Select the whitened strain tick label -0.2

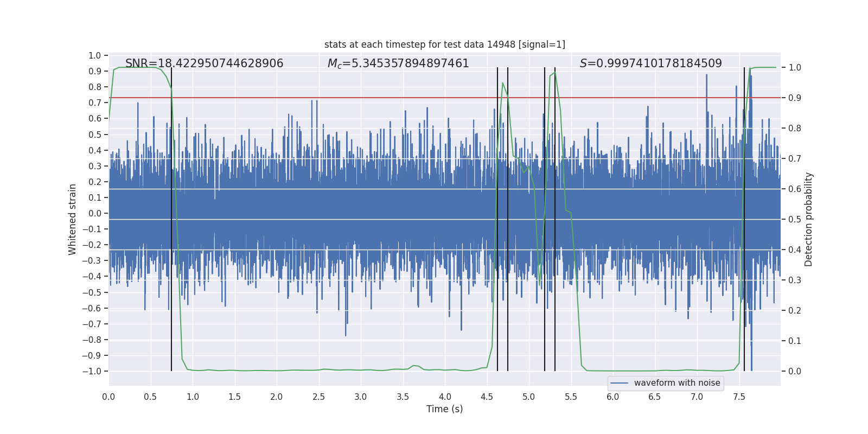(x=92, y=245)
